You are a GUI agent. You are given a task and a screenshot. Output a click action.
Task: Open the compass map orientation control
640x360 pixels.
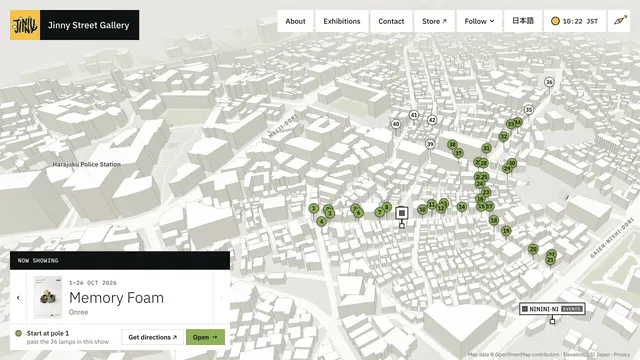click(620, 21)
